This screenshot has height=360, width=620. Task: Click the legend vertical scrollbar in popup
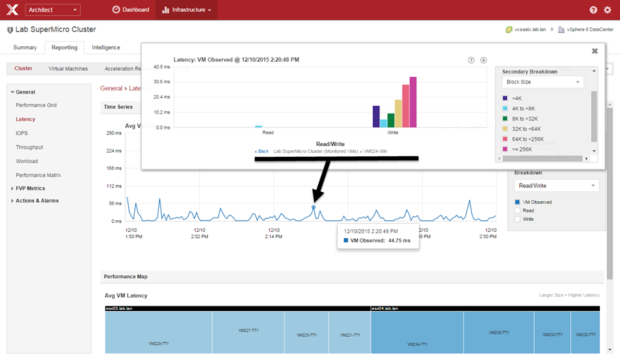(594, 116)
